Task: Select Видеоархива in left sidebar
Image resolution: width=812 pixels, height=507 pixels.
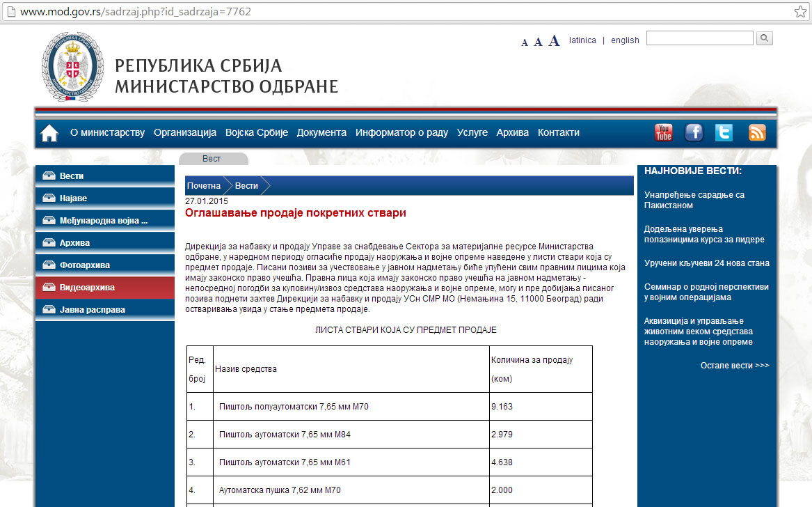Action: coord(105,287)
